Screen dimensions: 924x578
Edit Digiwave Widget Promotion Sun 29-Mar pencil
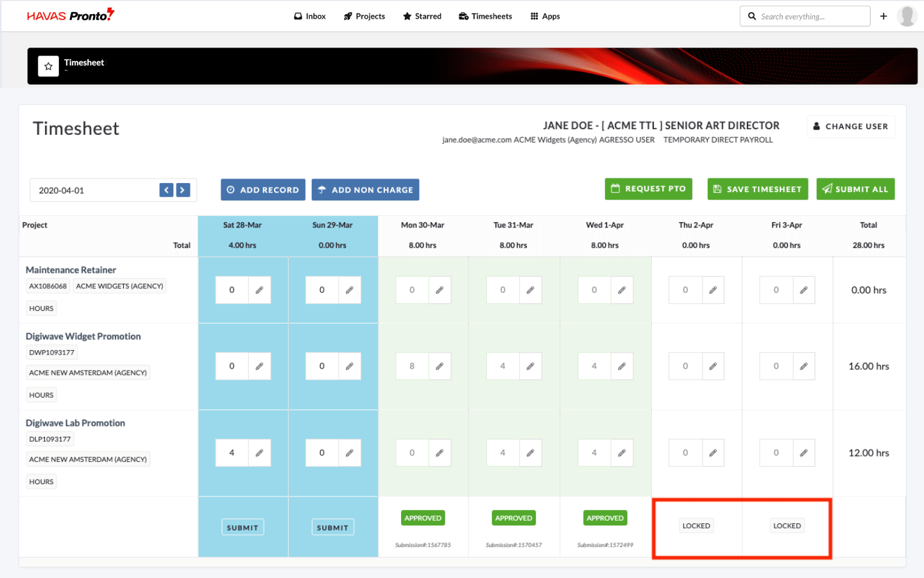pos(349,366)
